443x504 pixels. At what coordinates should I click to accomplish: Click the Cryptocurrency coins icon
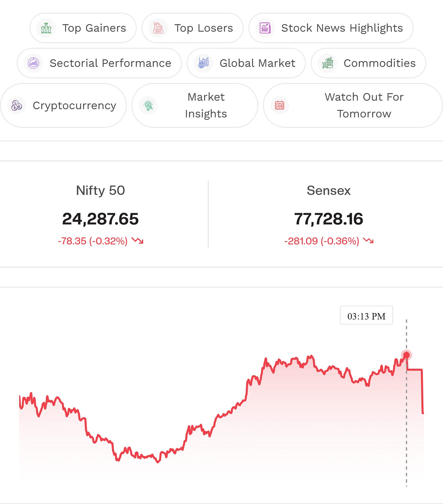click(x=16, y=105)
